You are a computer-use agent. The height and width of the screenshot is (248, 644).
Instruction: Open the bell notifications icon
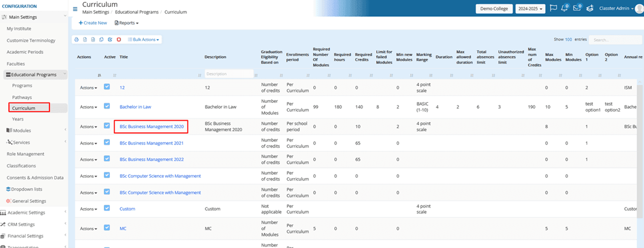coord(565,8)
